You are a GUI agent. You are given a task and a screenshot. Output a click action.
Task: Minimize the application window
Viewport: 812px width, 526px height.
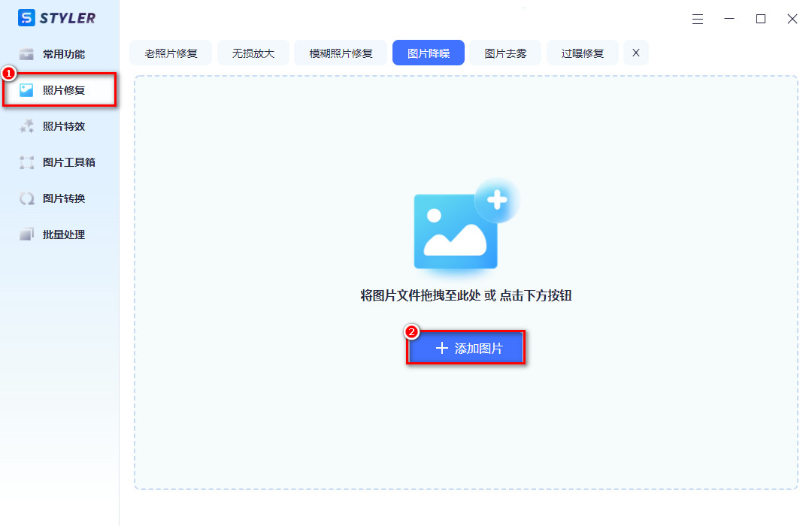(729, 19)
